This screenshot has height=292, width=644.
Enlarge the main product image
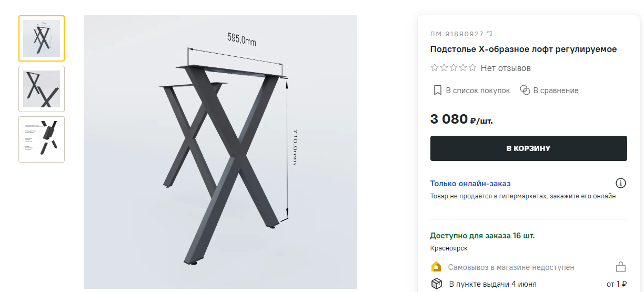pyautogui.click(x=220, y=152)
